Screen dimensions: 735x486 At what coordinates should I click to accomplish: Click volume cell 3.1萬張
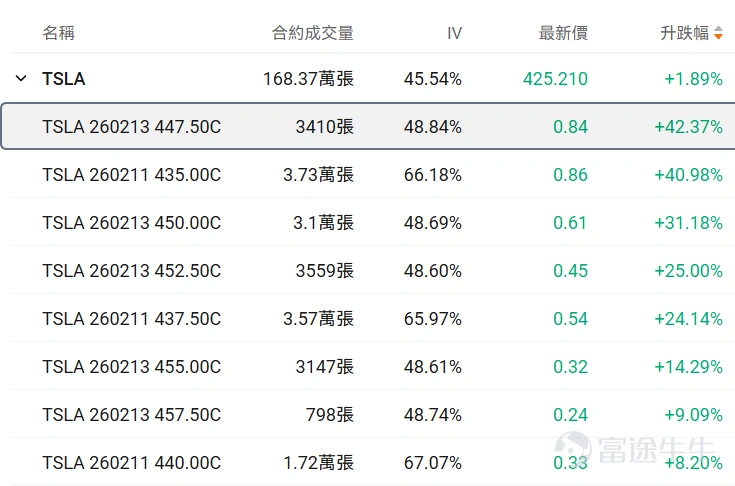323,223
